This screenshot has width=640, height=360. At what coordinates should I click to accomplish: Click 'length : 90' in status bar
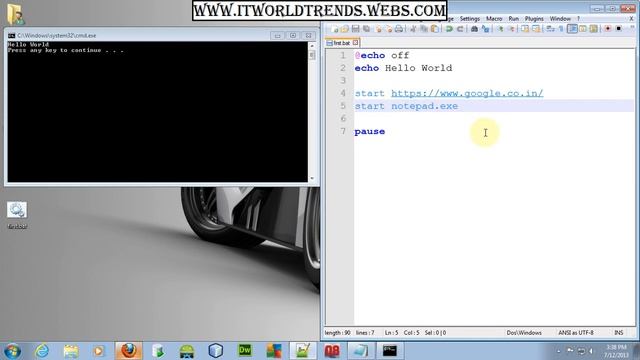pos(338,333)
